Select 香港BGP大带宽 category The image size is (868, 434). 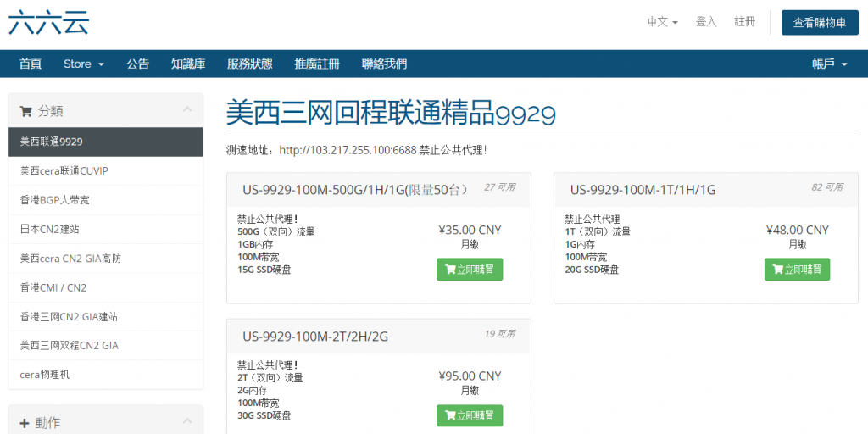point(106,200)
